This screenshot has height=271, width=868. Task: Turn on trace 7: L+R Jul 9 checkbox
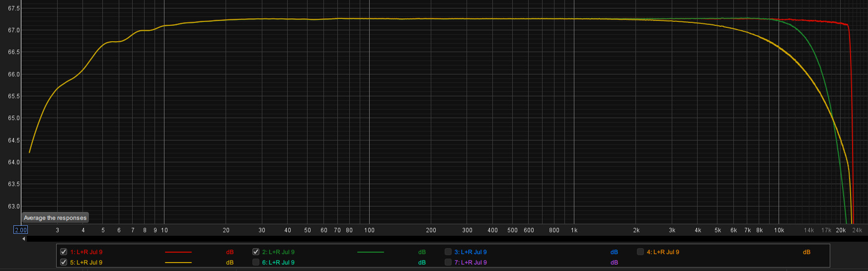coord(448,262)
